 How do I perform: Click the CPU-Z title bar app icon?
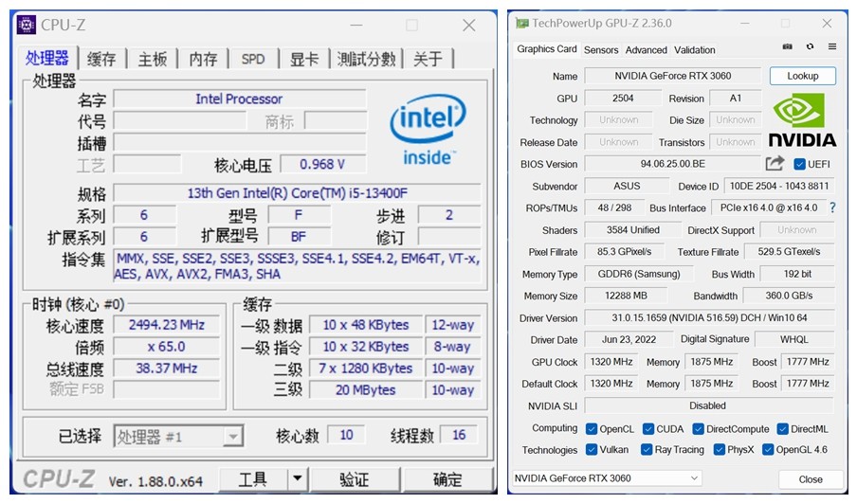pos(27,26)
